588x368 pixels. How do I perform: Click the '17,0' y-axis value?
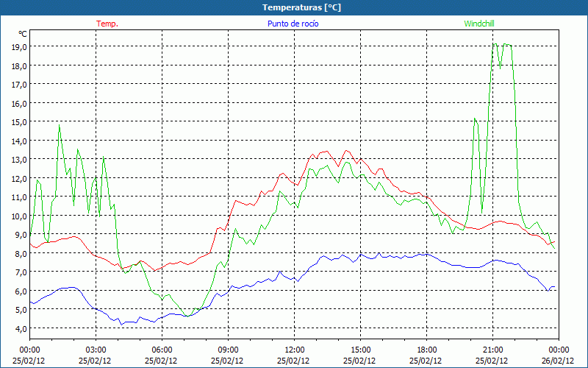19,85
